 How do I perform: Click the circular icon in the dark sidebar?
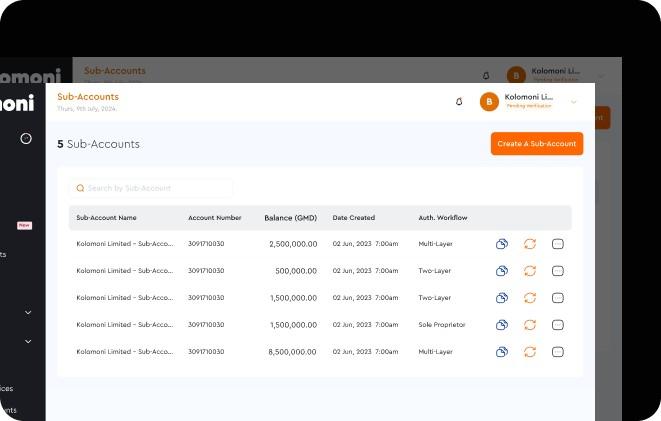(x=26, y=138)
